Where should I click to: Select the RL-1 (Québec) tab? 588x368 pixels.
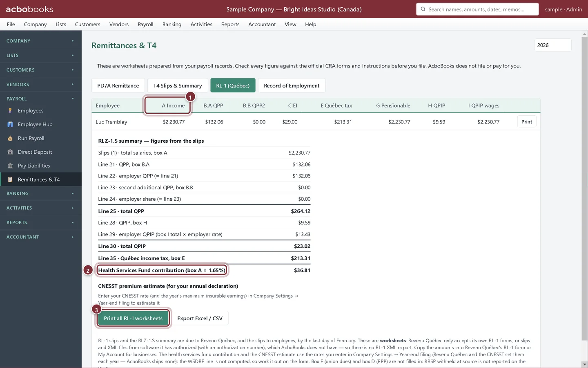(x=233, y=85)
